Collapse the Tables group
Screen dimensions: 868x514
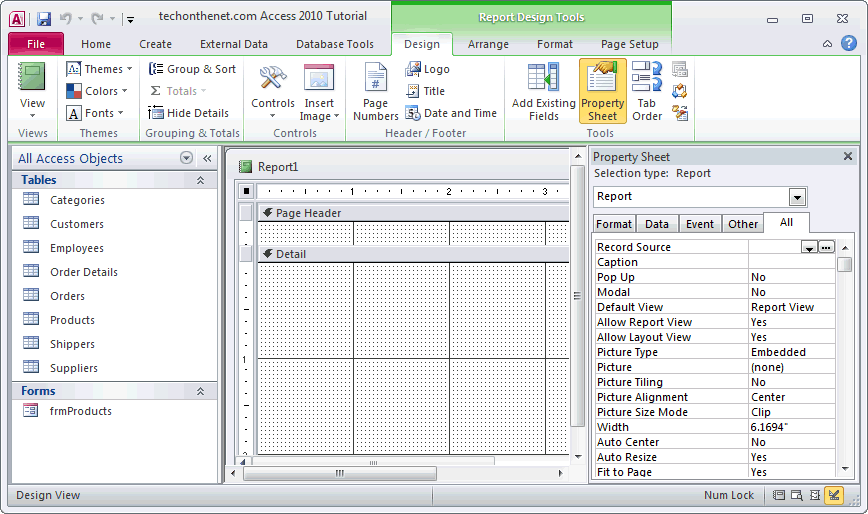click(200, 180)
